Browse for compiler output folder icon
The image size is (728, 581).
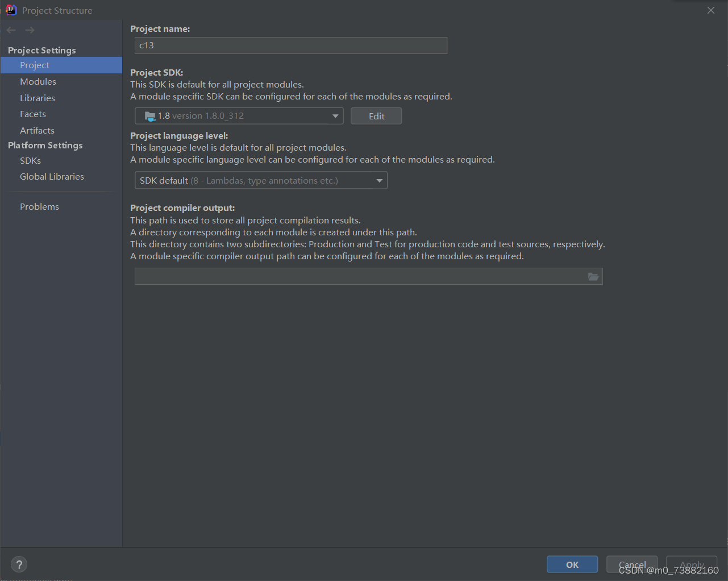(593, 277)
